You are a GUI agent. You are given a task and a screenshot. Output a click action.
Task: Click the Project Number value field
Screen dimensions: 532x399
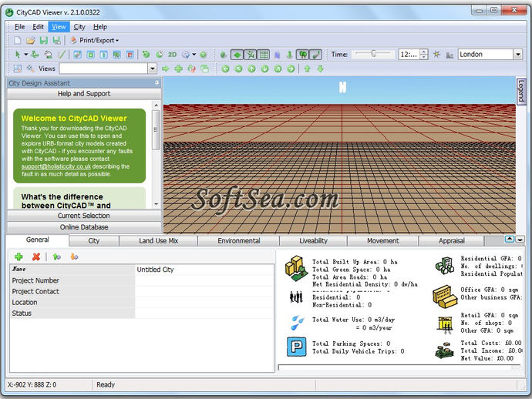click(x=204, y=280)
